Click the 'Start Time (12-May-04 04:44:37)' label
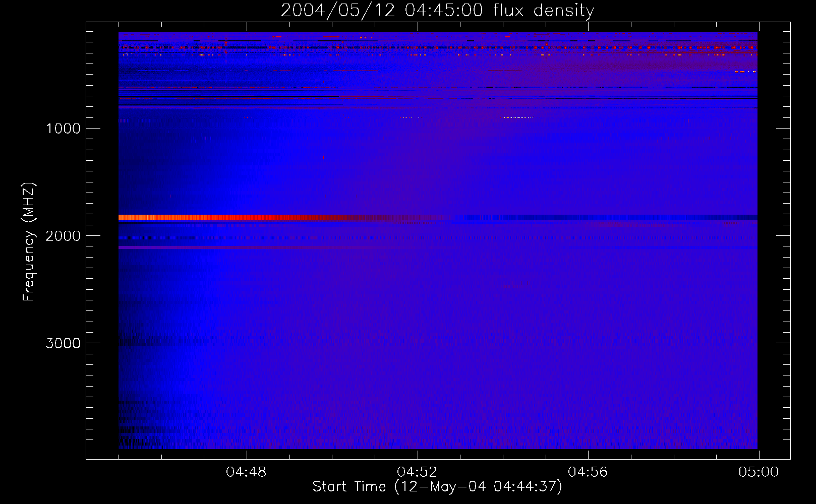The height and width of the screenshot is (504, 816). point(437,487)
